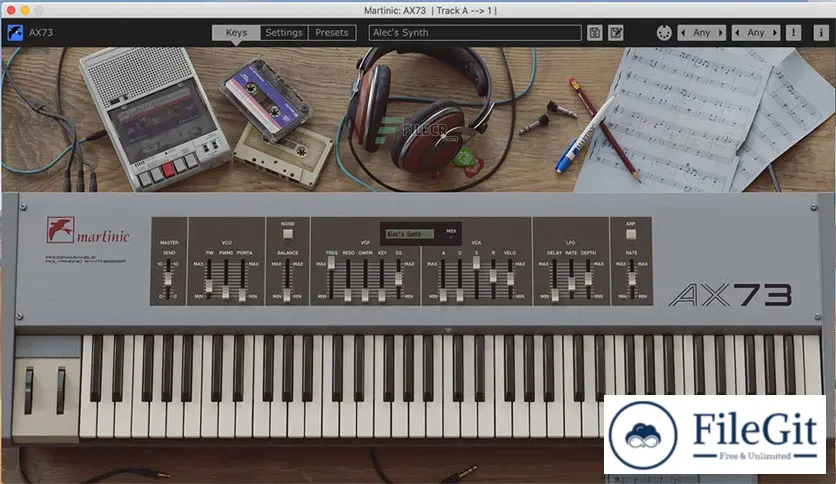Click right arrow of Any selector beside panic button
The width and height of the screenshot is (836, 484).
(x=775, y=33)
